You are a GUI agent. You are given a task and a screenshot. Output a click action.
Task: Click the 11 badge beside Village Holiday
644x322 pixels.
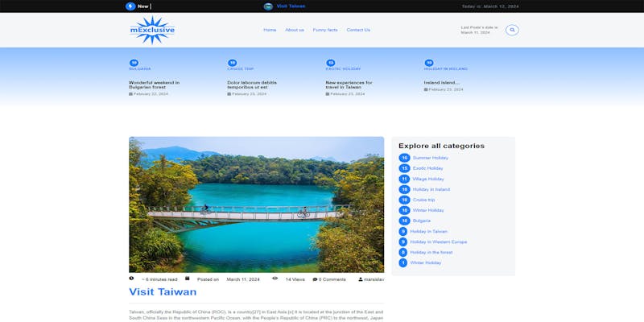coord(405,179)
